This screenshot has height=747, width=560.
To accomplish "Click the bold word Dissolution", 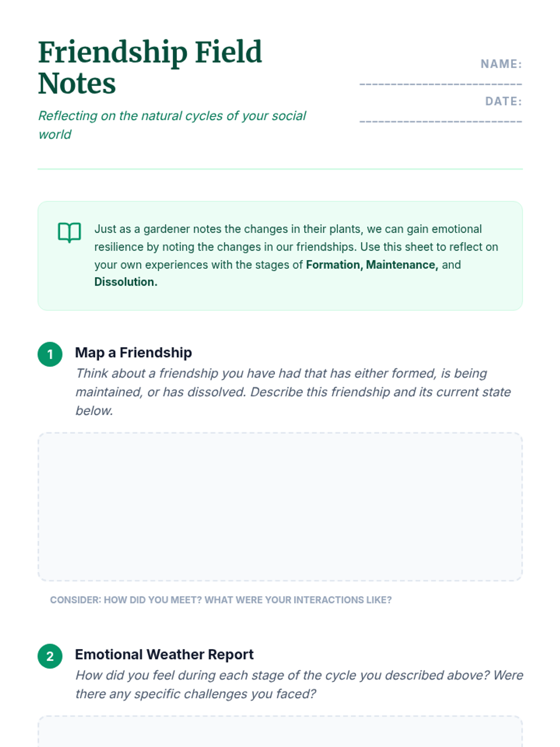I will 126,282.
